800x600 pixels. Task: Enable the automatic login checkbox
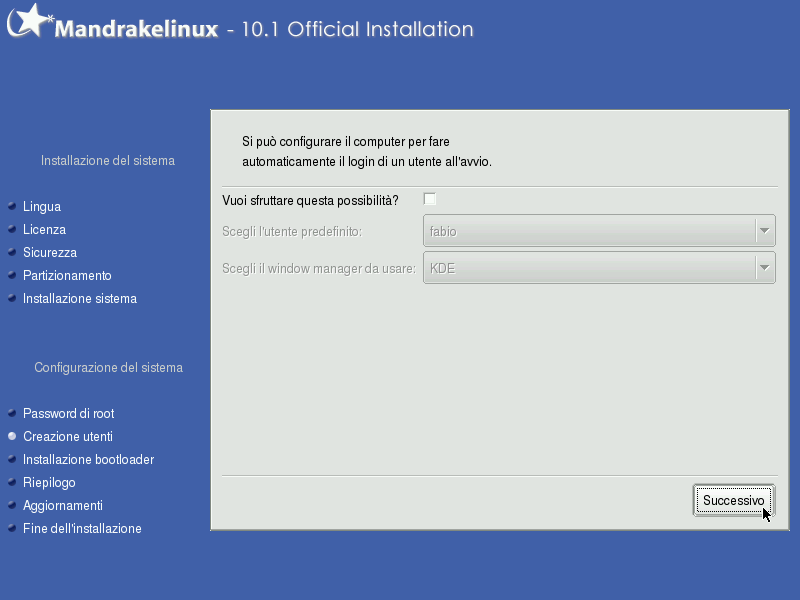430,199
